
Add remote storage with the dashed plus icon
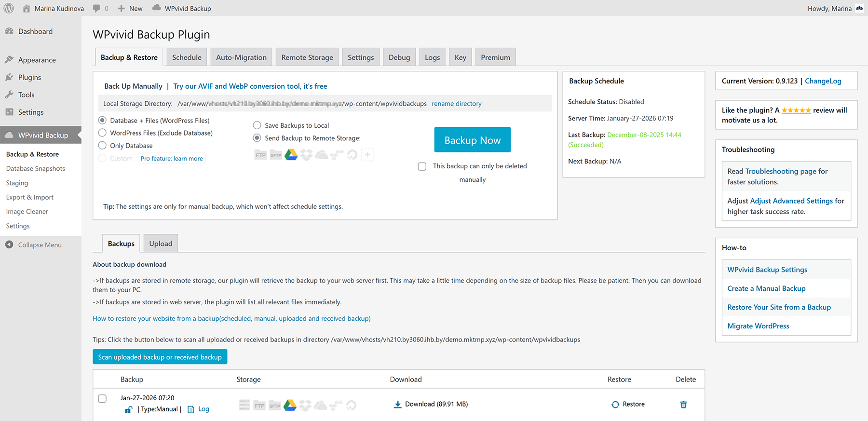[x=367, y=155]
